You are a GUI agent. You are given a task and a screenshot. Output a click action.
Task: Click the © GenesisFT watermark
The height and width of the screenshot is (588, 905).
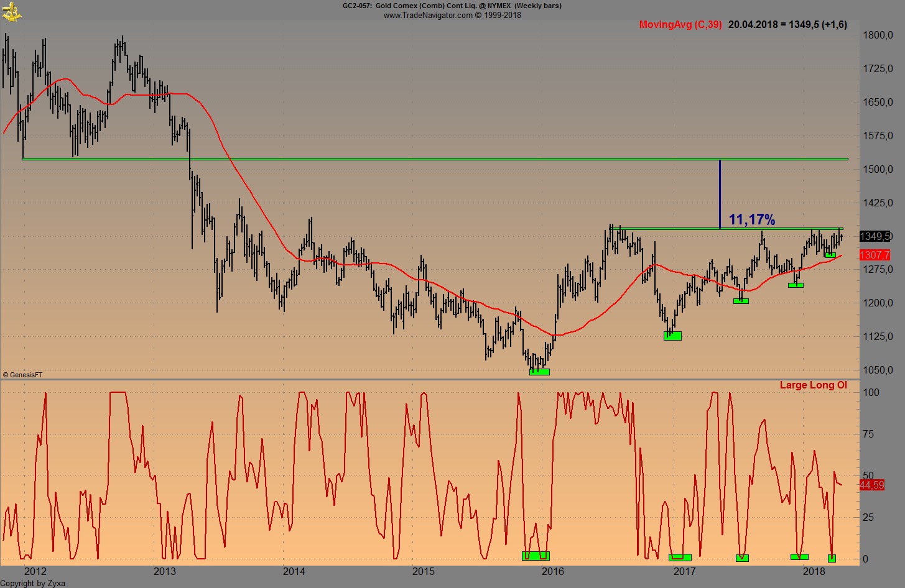(x=24, y=375)
